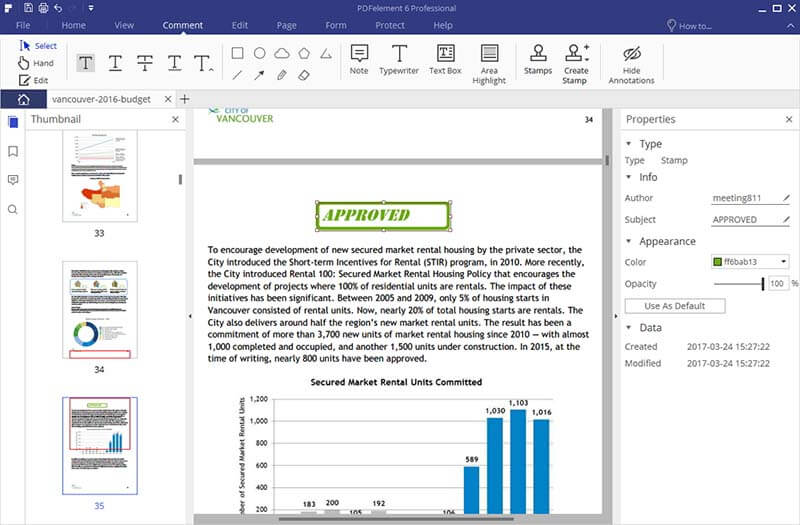Select the Underline text tool

(115, 63)
